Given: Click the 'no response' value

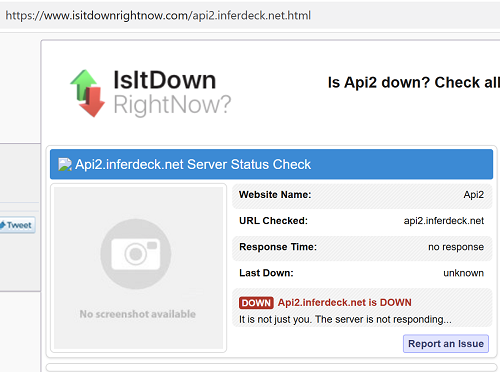Looking at the screenshot, I should [x=456, y=247].
